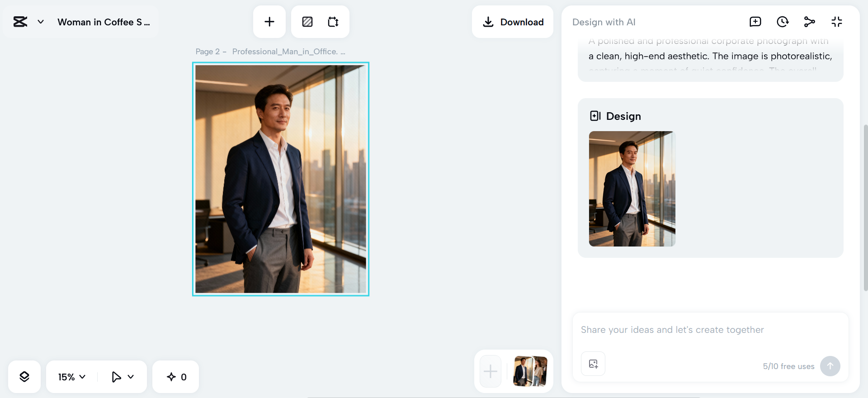Click the CapCut logo icon
The height and width of the screenshot is (398, 868).
coord(20,22)
